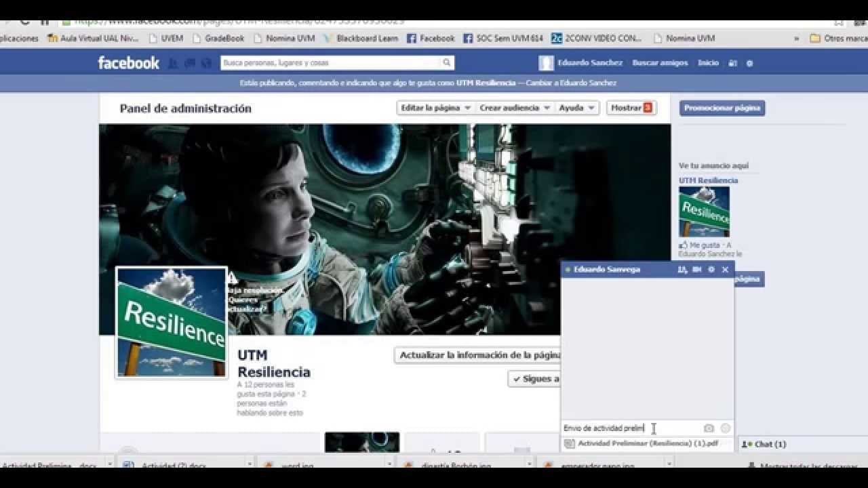Viewport: 868px width, 488px height.
Task: Open the friend requests icon in the top bar
Action: tap(173, 63)
